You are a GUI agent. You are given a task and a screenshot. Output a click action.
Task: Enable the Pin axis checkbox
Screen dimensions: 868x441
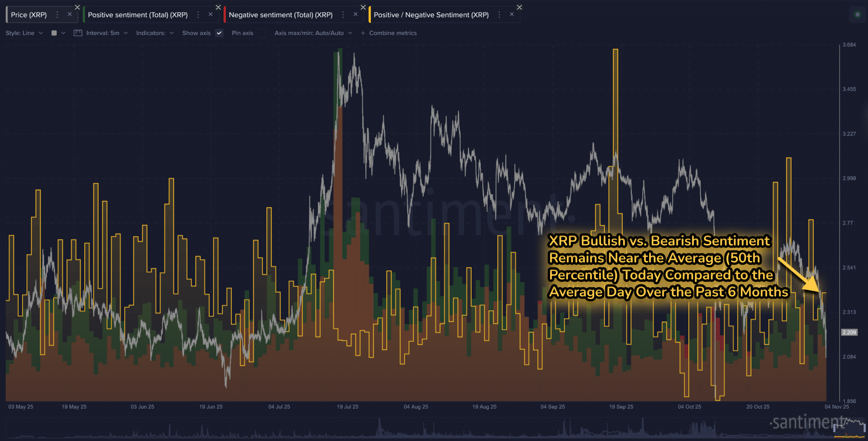(x=261, y=34)
